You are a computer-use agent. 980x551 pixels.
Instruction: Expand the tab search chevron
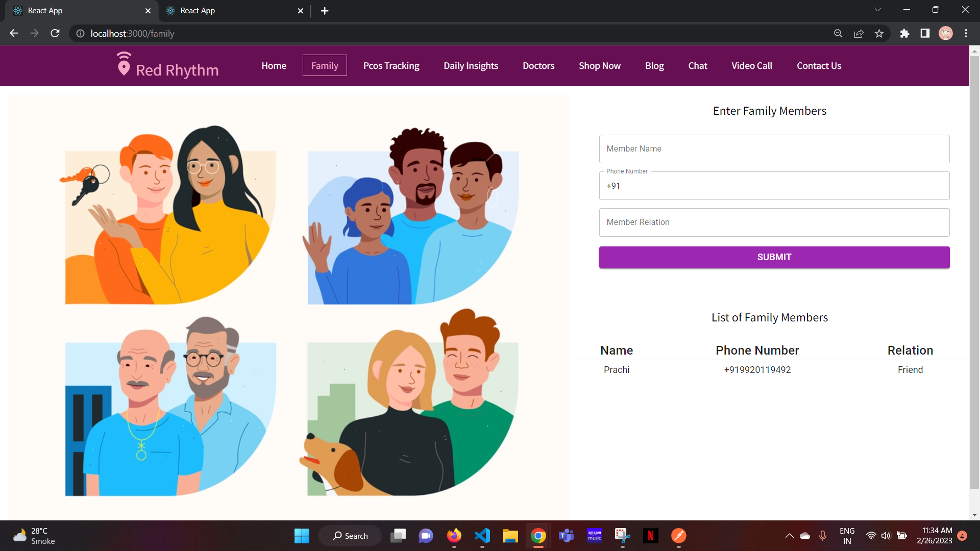[x=877, y=10]
